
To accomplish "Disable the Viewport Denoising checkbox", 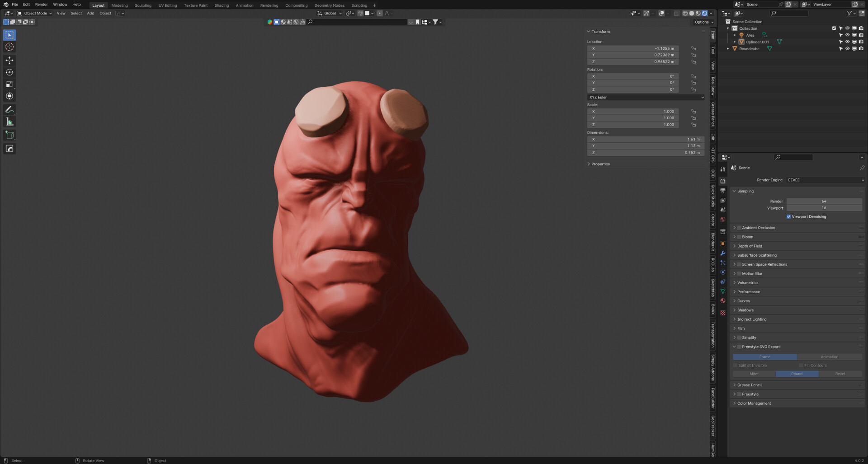I will tap(789, 216).
